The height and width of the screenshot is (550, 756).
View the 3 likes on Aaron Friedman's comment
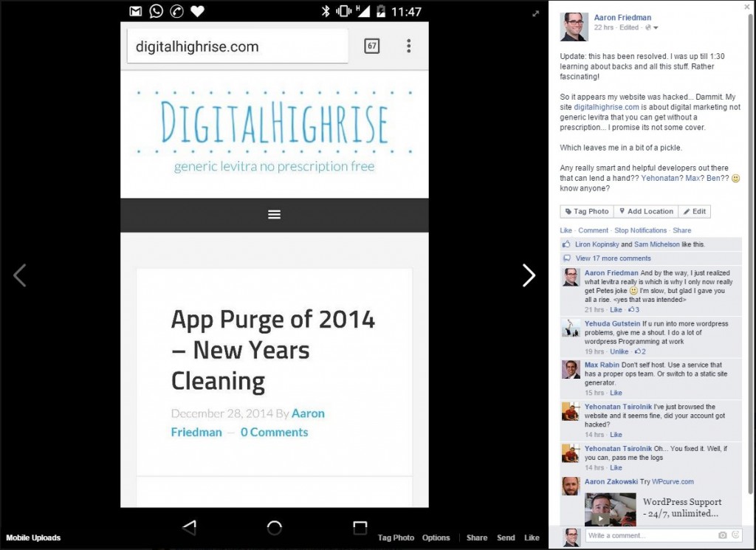click(633, 309)
